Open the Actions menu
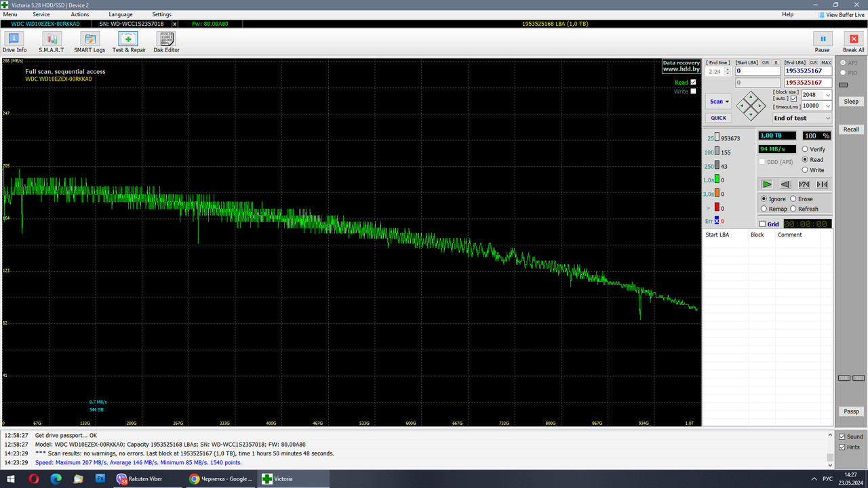The image size is (868, 488). click(x=80, y=14)
